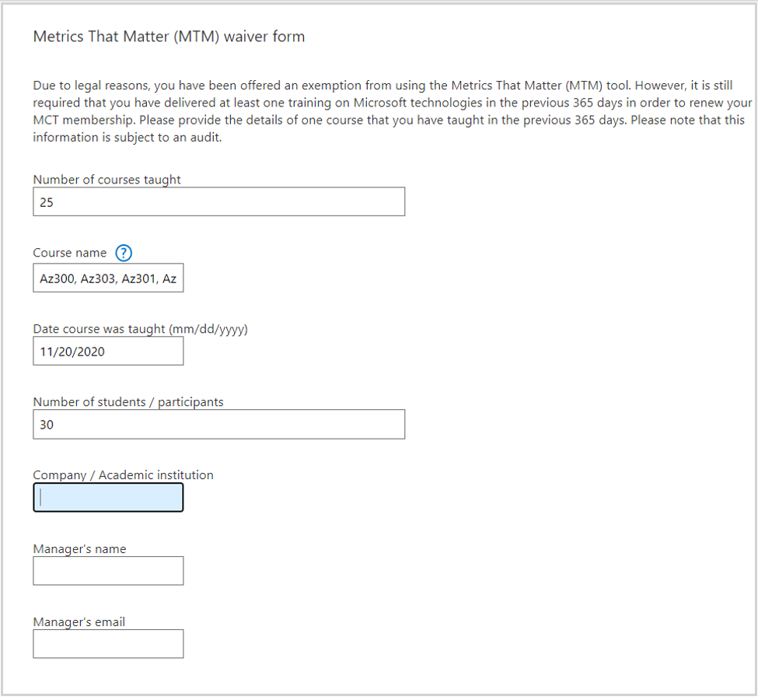Viewport: 758px width, 700px height.
Task: Click the 'Metrics That Matter (MTM) waiver form' heading
Action: pyautogui.click(x=169, y=37)
